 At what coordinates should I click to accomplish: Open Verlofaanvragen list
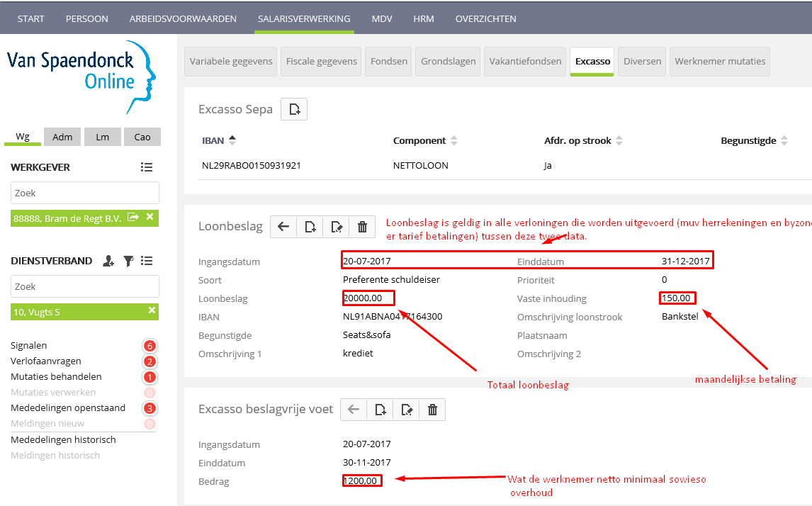click(45, 361)
